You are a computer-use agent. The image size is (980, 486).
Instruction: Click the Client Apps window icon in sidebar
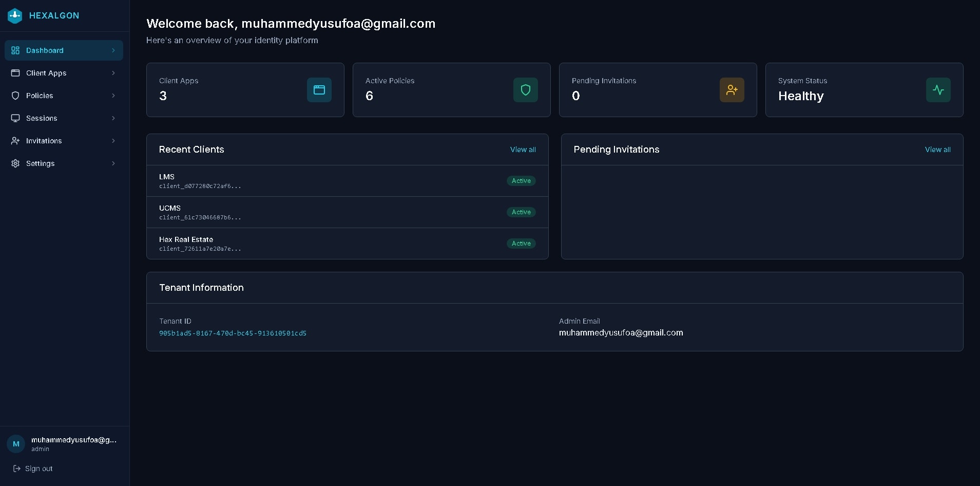tap(15, 73)
